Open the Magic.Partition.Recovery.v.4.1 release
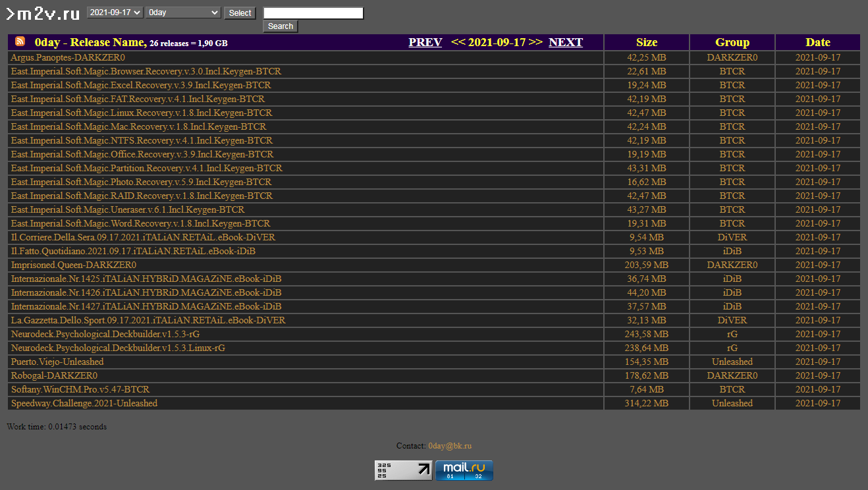The height and width of the screenshot is (490, 868). [x=146, y=168]
